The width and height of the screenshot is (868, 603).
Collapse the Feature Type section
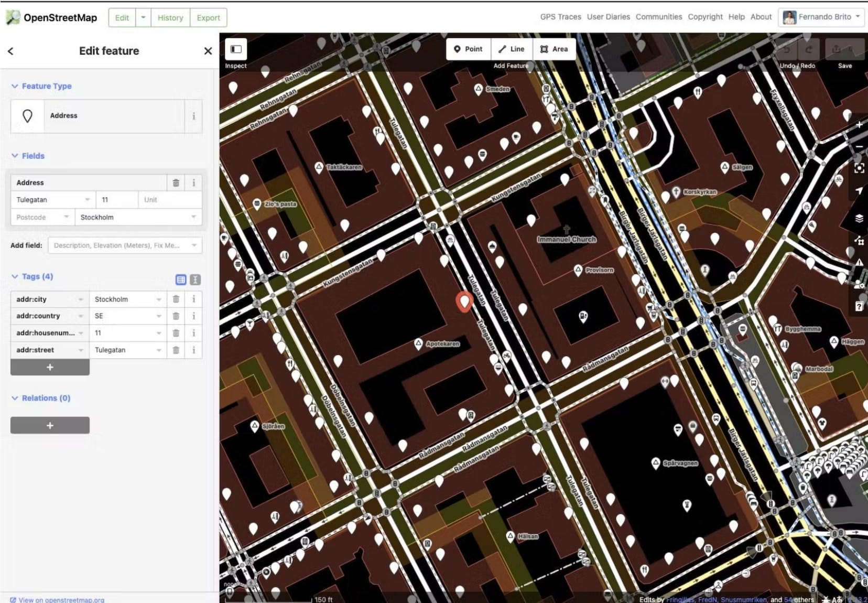(15, 86)
